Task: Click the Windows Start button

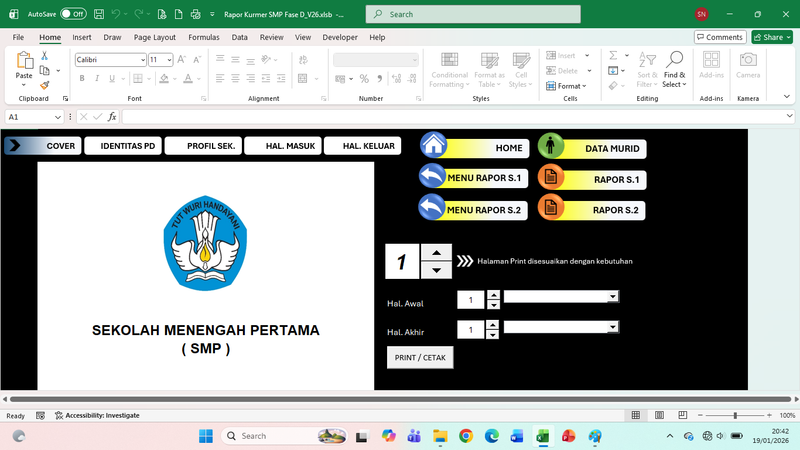Action: [x=206, y=436]
